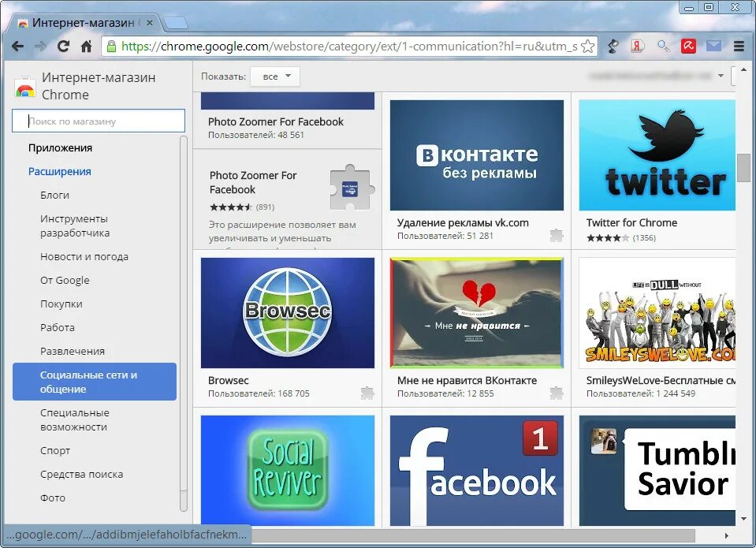
Task: Click the Twitter for Chrome title
Action: tap(631, 223)
